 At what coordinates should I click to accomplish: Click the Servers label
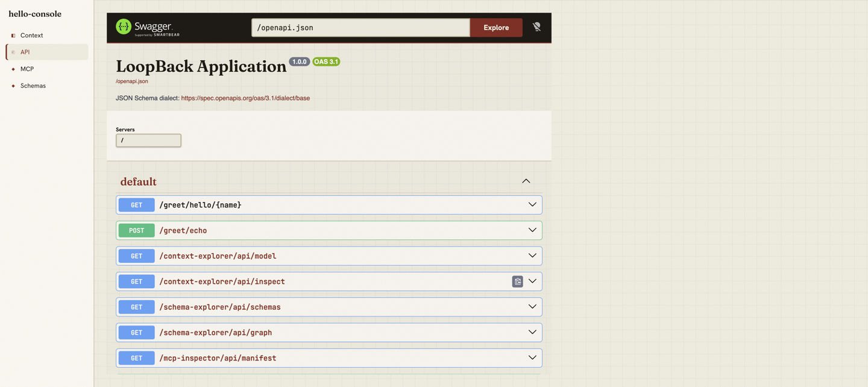click(125, 130)
